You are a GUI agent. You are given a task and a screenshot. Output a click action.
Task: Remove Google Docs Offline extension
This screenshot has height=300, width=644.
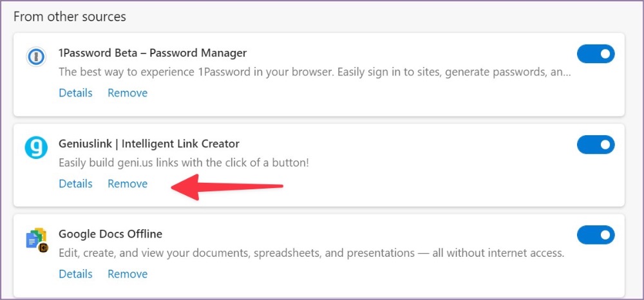[x=128, y=274]
